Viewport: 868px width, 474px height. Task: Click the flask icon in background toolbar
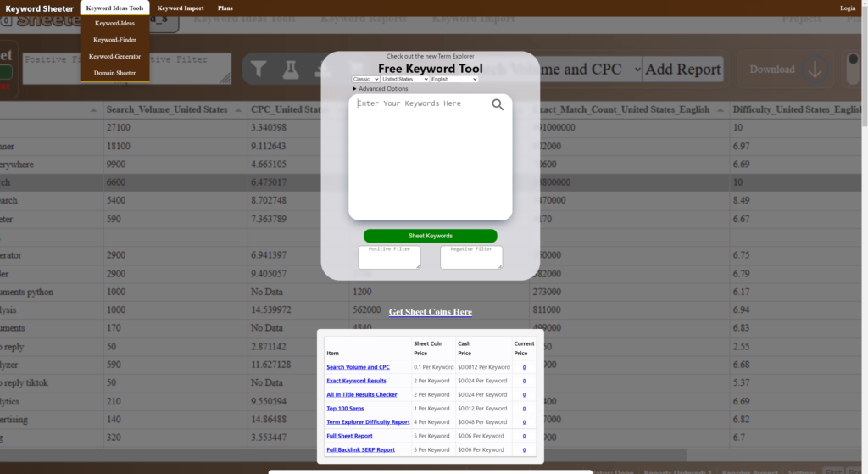point(291,70)
